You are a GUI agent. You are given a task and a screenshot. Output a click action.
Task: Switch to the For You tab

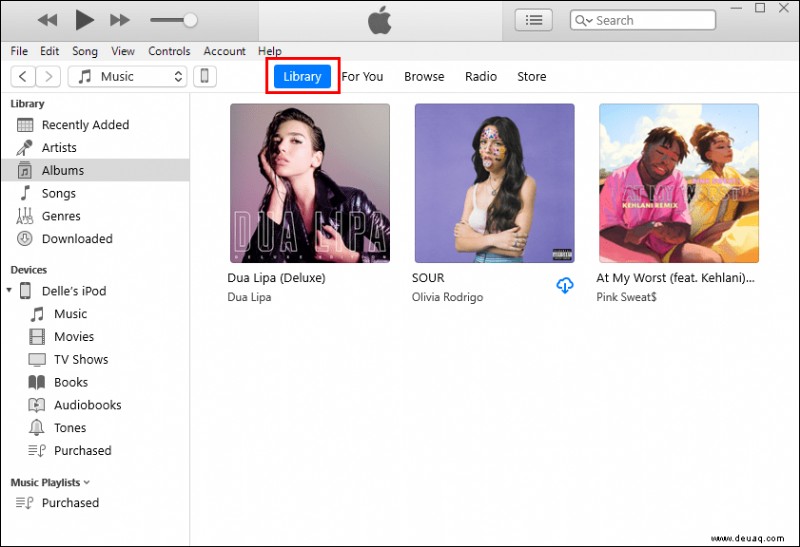362,77
